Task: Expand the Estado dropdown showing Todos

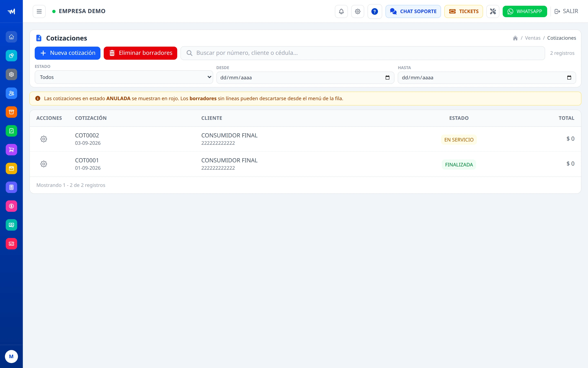Action: (x=124, y=77)
